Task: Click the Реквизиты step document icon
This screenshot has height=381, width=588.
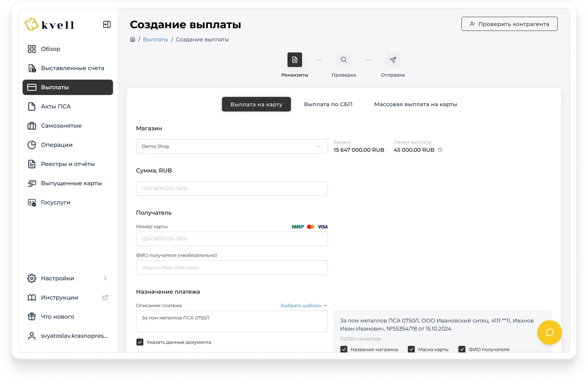Action: coord(295,60)
